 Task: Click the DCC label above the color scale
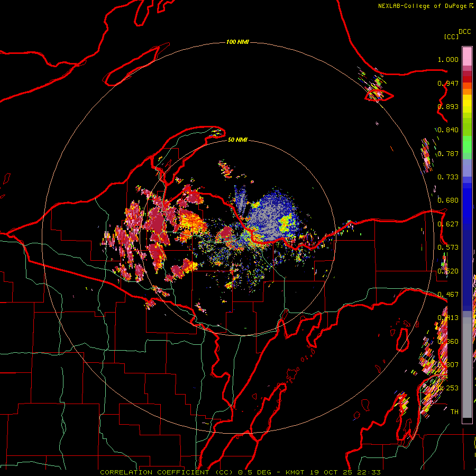pos(465,32)
